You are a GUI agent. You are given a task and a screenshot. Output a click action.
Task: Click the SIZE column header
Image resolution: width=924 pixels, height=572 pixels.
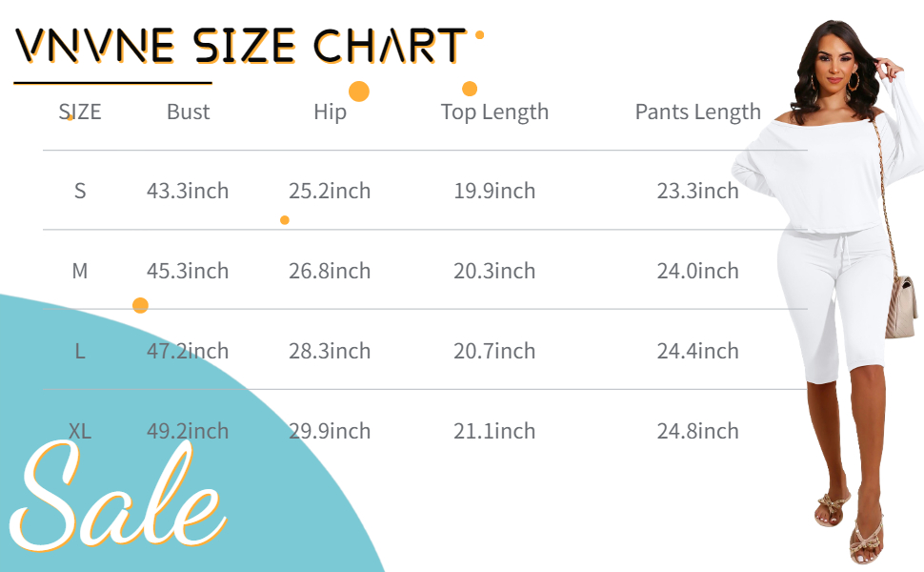click(x=80, y=112)
